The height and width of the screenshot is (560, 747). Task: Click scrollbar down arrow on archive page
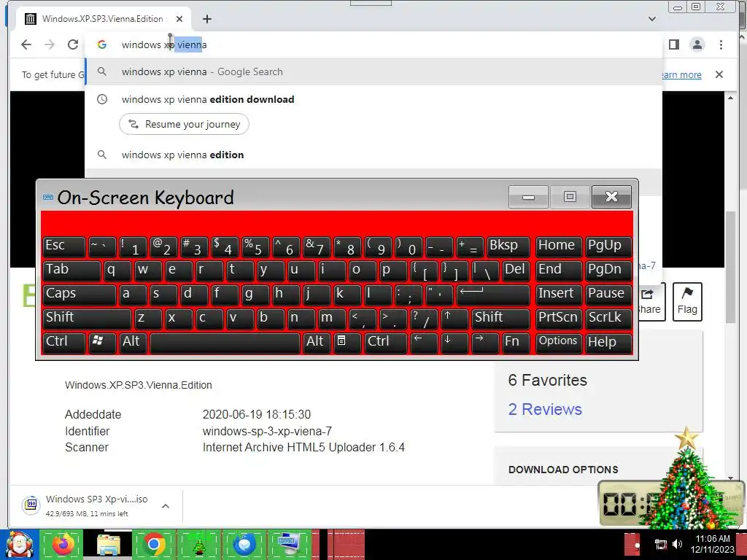click(x=730, y=478)
